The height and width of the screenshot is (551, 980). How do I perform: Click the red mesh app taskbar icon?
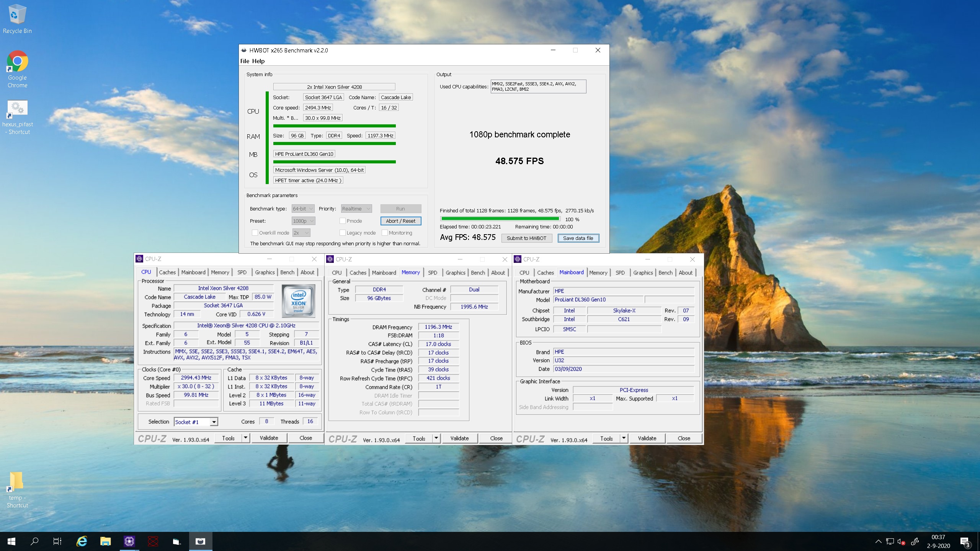(153, 541)
